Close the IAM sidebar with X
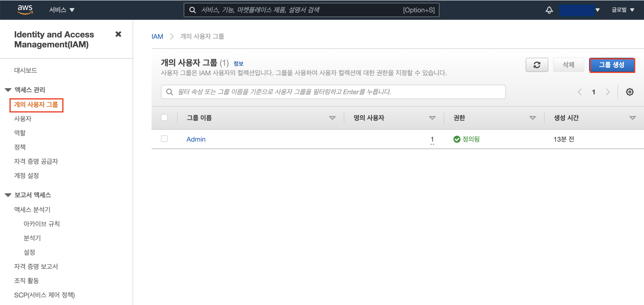Viewport: 644px width, 305px height. [x=118, y=34]
